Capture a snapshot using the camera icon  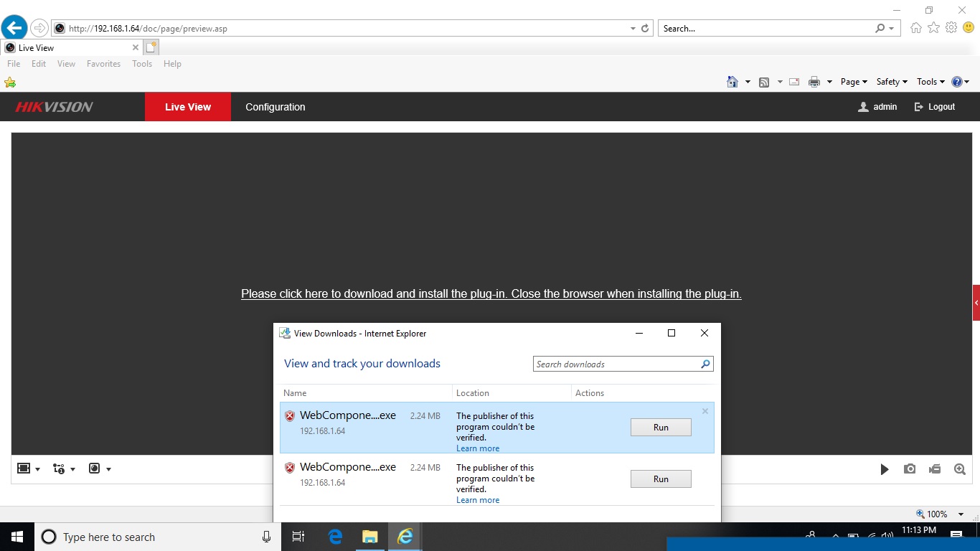pos(910,468)
